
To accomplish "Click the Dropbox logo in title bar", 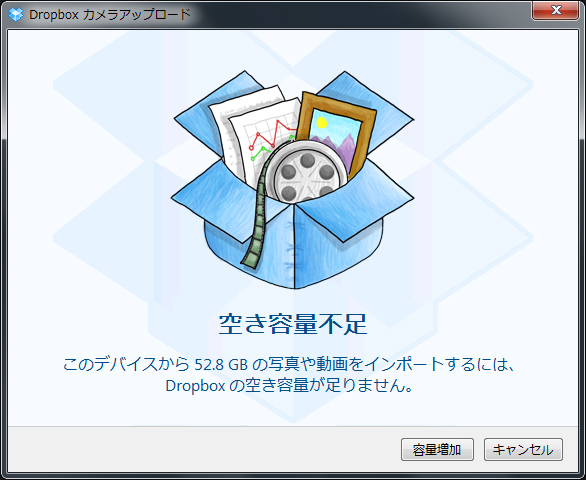I will pos(15,14).
